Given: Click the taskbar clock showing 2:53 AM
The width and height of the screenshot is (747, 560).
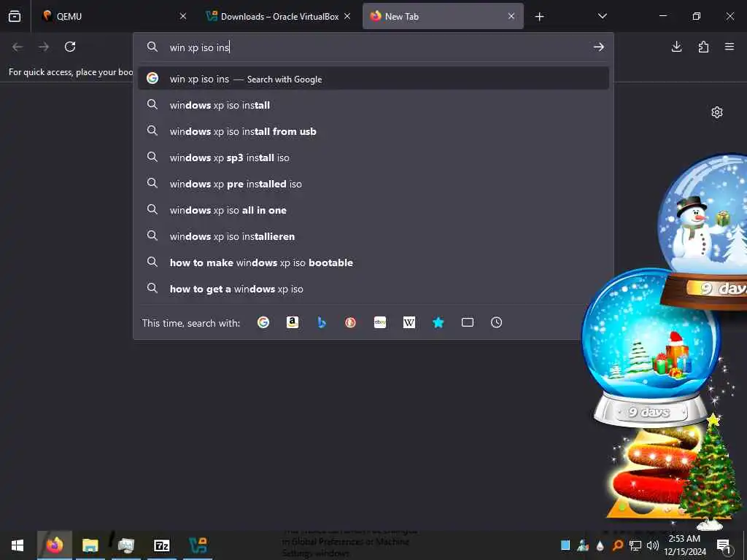Looking at the screenshot, I should tap(684, 545).
